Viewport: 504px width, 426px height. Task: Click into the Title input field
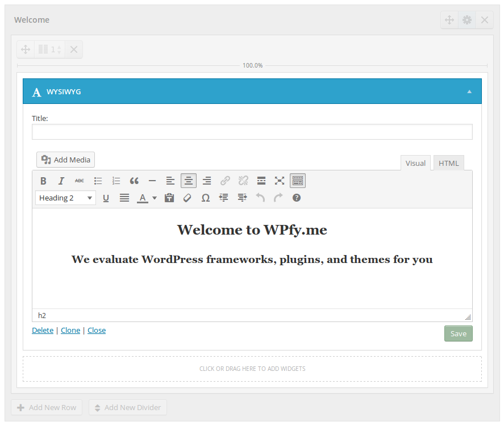tap(252, 132)
